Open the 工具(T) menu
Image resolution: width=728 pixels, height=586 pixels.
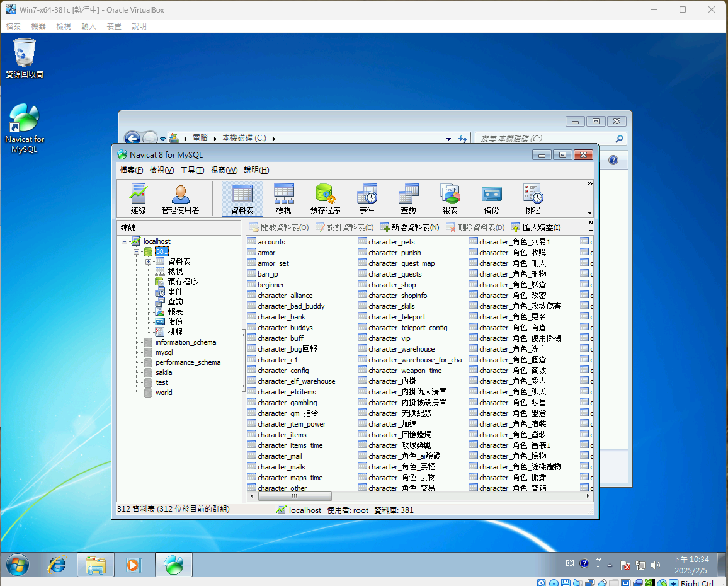click(x=192, y=170)
